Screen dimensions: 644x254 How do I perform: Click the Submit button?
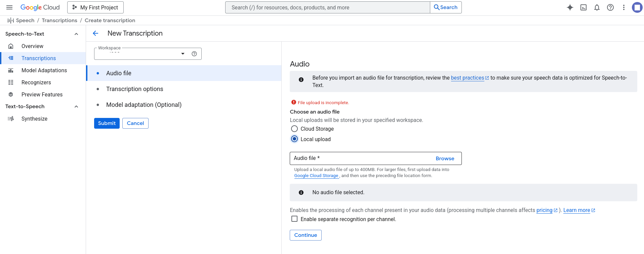click(x=107, y=123)
